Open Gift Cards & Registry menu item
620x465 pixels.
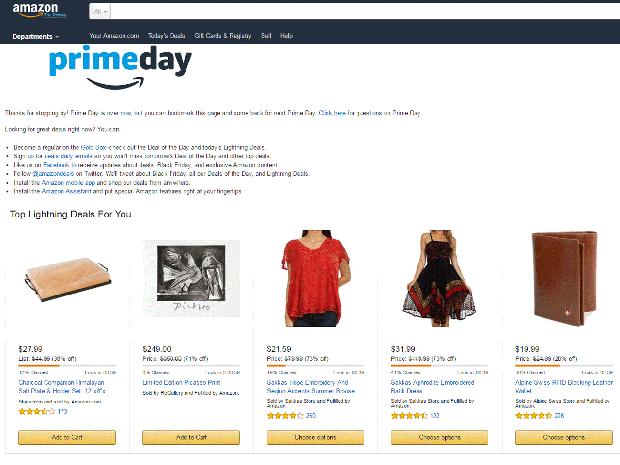tap(223, 36)
